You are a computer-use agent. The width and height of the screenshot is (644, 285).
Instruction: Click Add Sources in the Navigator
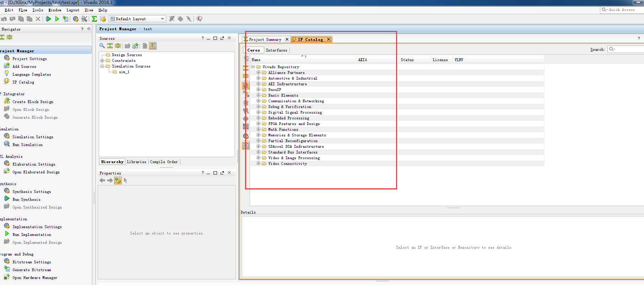24,66
